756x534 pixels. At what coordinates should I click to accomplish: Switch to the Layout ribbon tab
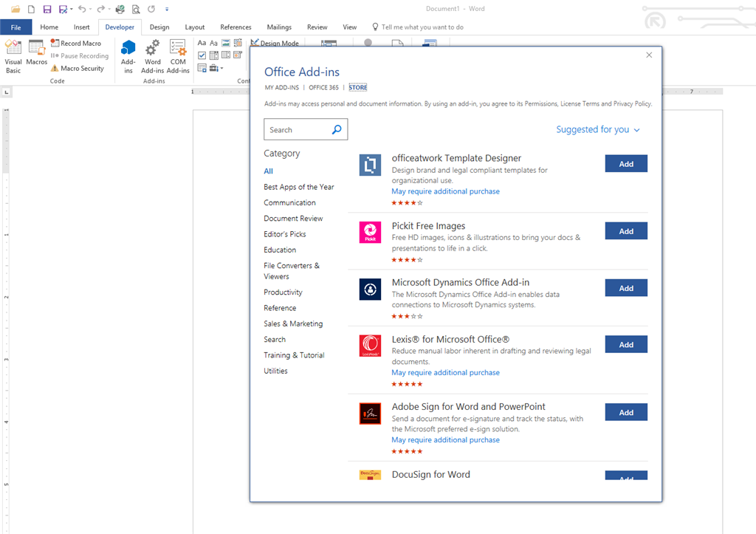point(195,27)
